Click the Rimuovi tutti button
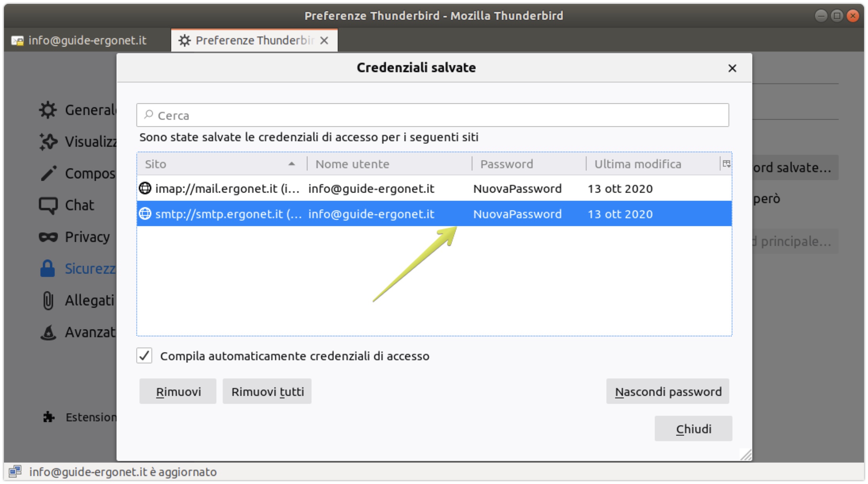 click(x=267, y=392)
